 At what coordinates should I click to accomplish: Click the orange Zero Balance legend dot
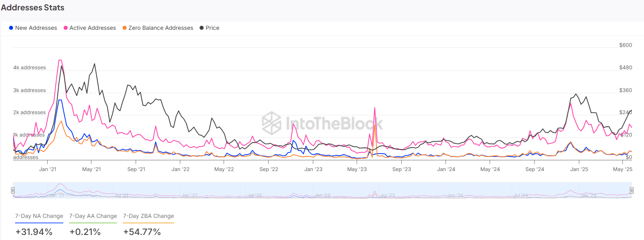pos(125,28)
